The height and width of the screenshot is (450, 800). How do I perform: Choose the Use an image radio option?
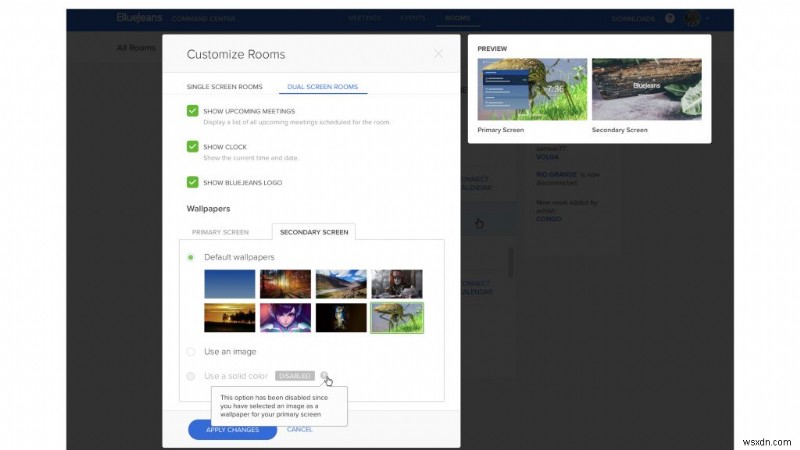click(191, 351)
